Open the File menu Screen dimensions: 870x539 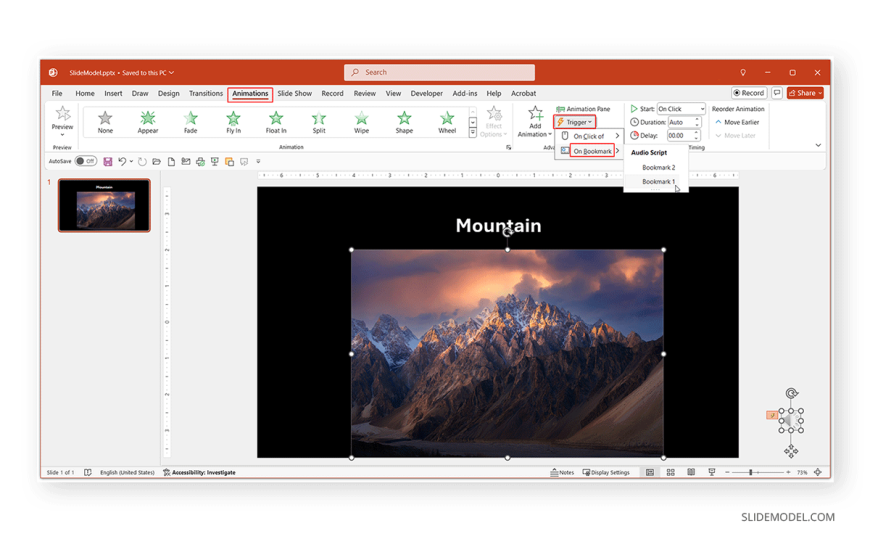point(57,93)
